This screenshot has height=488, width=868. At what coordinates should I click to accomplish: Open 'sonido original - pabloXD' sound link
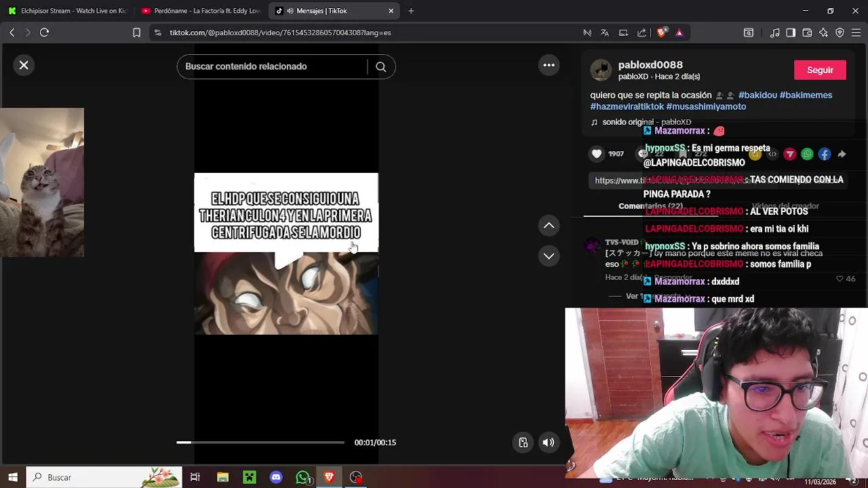(x=646, y=122)
